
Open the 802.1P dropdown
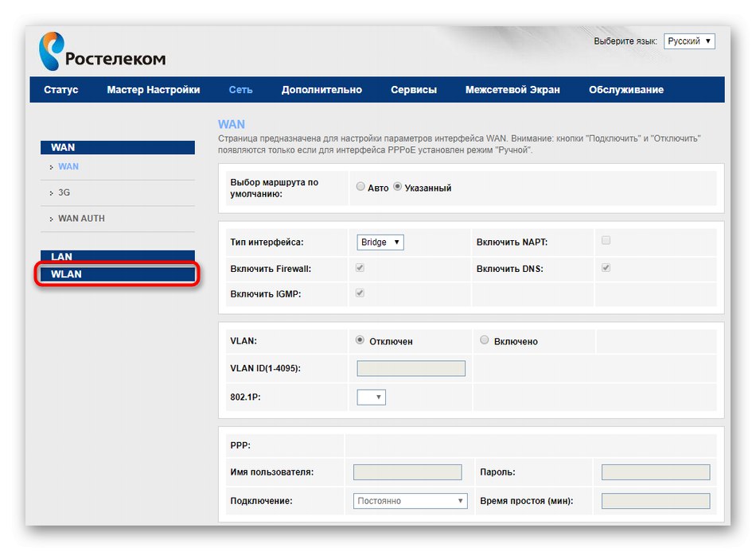372,397
